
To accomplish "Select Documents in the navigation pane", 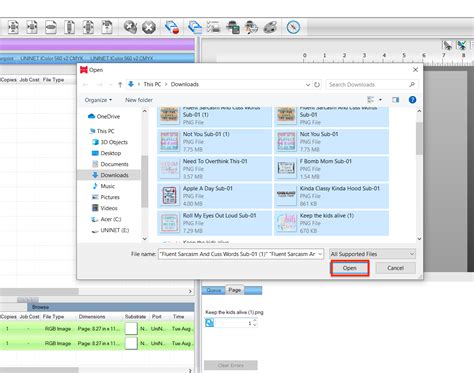I will [110, 164].
